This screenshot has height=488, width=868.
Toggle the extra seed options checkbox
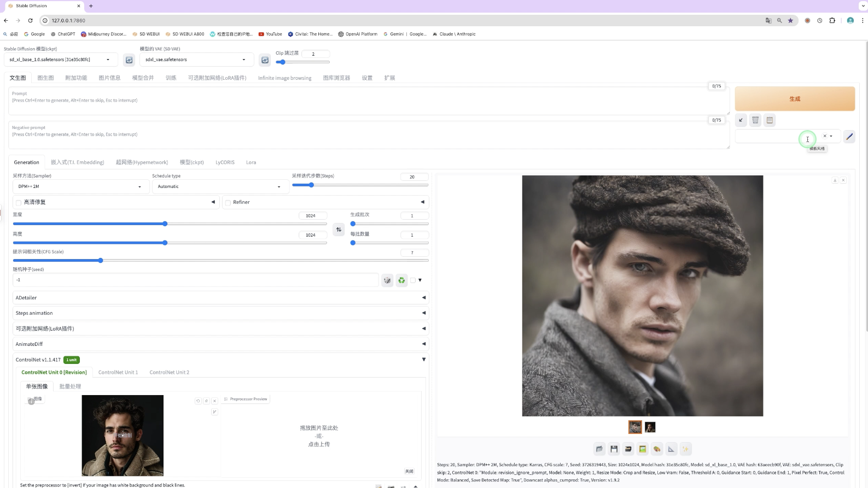coord(413,280)
